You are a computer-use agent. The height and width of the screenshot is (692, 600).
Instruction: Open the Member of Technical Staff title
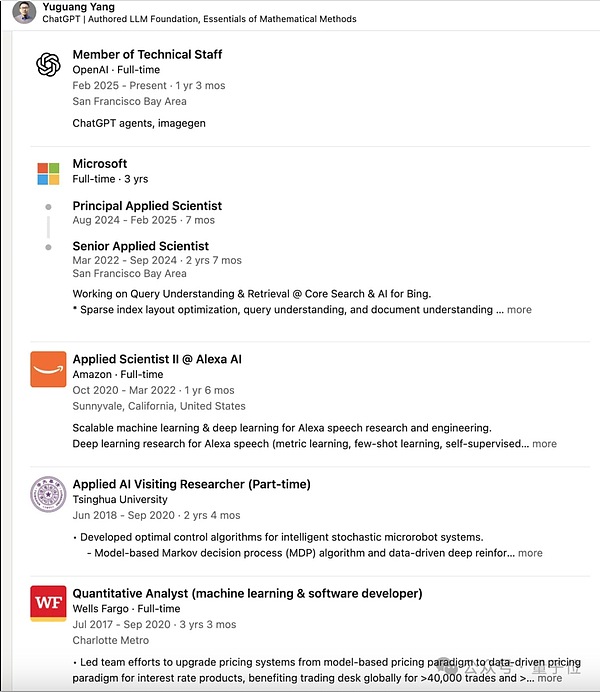tap(147, 54)
